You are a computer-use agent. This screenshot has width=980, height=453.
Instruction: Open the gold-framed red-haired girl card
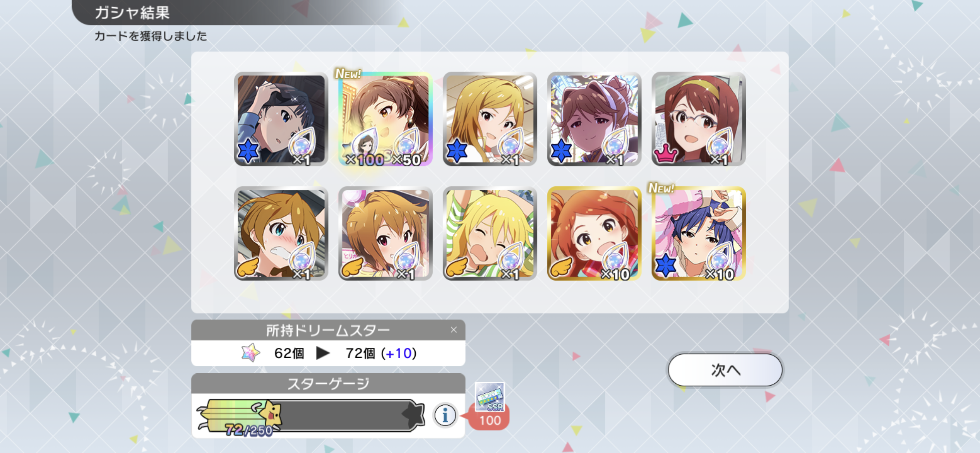tap(595, 233)
